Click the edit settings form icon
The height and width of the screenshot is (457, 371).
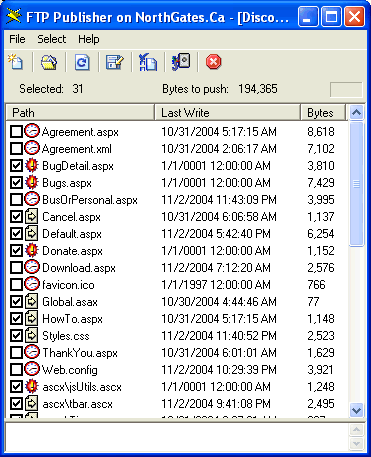(x=115, y=62)
